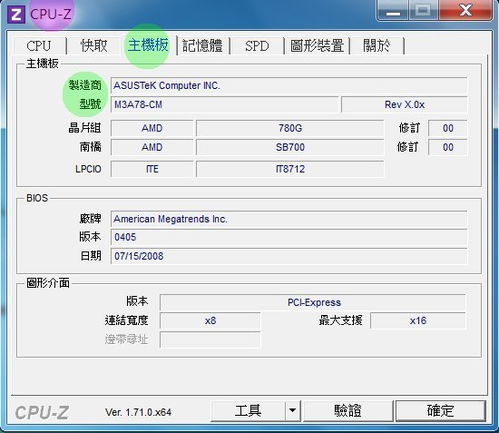Open the 記憶體 tab
Viewport: 499px width, 433px height.
pyautogui.click(x=203, y=46)
